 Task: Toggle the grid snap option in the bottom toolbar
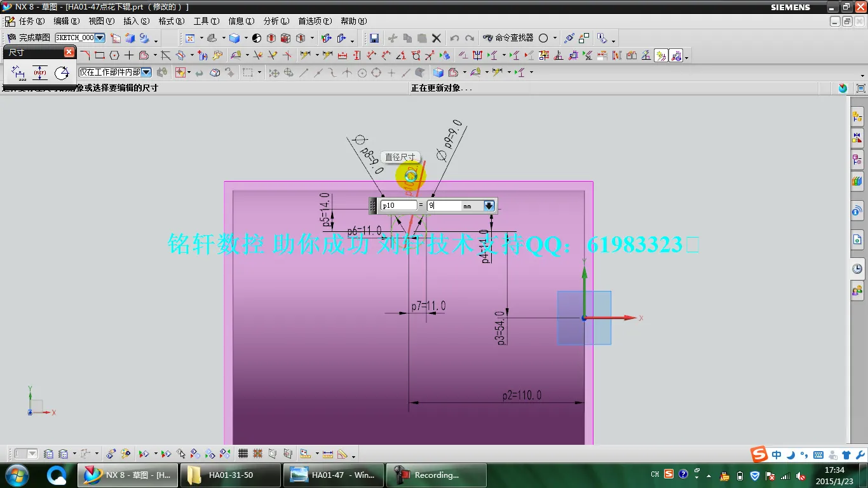coord(257,453)
